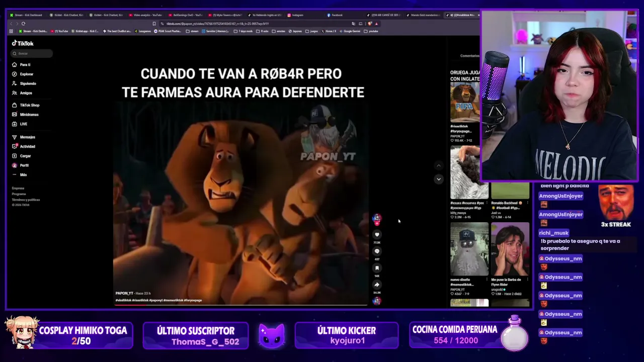
Task: Go back with the browser back arrow
Action: (x=12, y=24)
